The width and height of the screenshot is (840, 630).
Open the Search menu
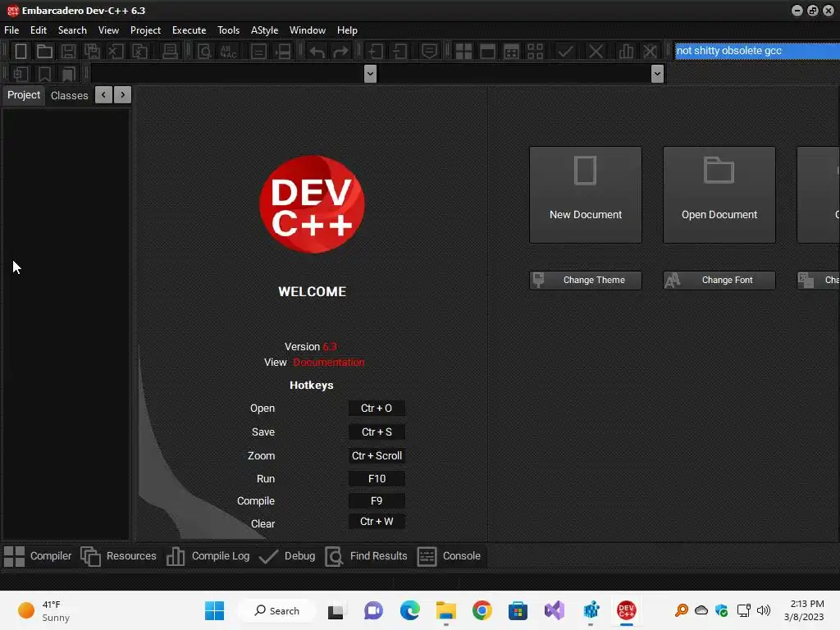pos(72,30)
